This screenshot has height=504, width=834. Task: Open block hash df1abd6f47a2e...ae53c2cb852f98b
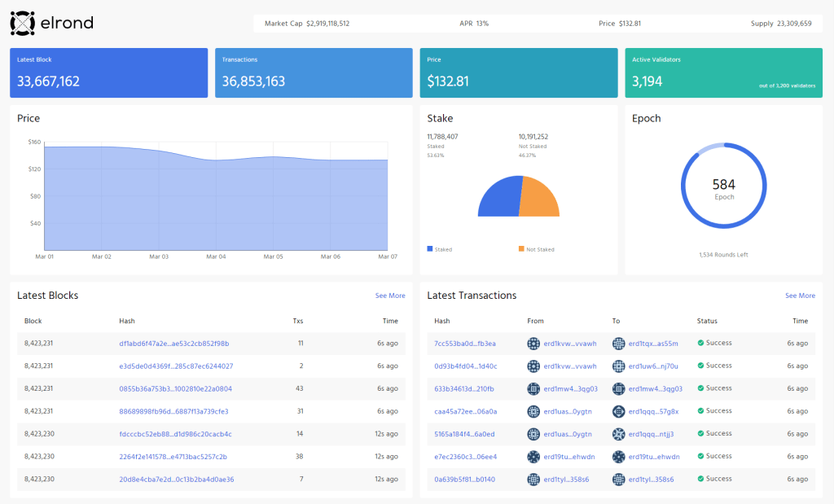[x=173, y=344]
